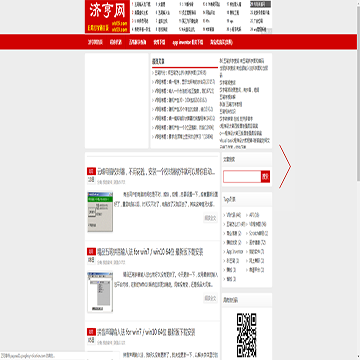Open the 拼音加加 input method article title
This screenshot has height=360, width=360.
click(x=146, y=332)
